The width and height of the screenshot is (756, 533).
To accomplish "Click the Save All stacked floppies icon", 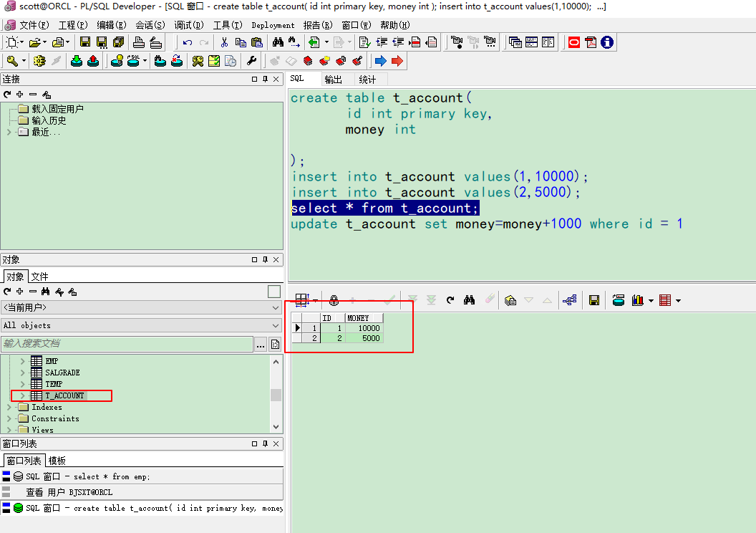I will pyautogui.click(x=118, y=42).
